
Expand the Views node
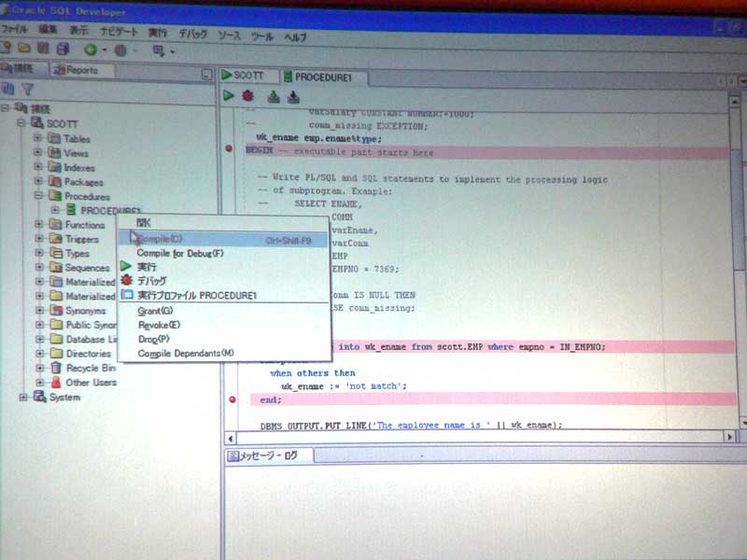click(x=37, y=152)
